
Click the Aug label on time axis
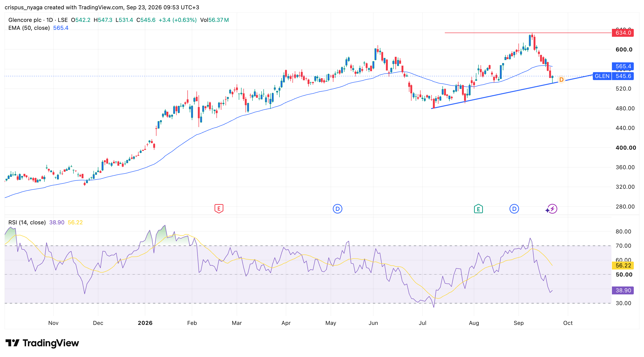pyautogui.click(x=474, y=323)
